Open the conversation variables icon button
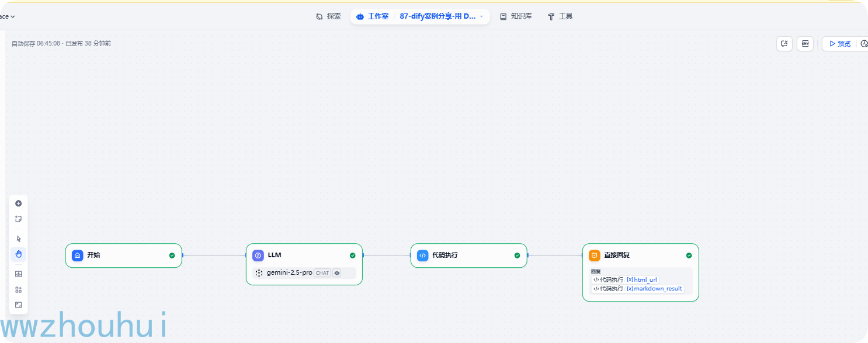This screenshot has height=343, width=868. click(x=784, y=44)
